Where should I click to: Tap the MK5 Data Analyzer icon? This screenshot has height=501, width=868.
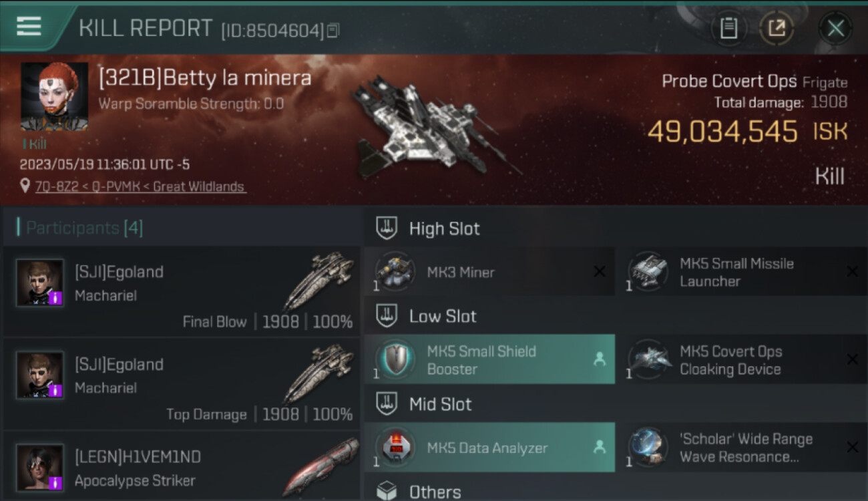(395, 448)
